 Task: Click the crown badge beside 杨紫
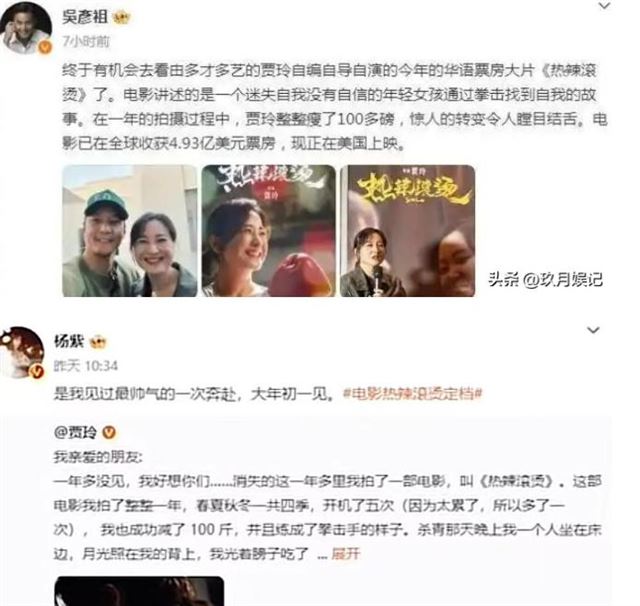click(x=98, y=342)
